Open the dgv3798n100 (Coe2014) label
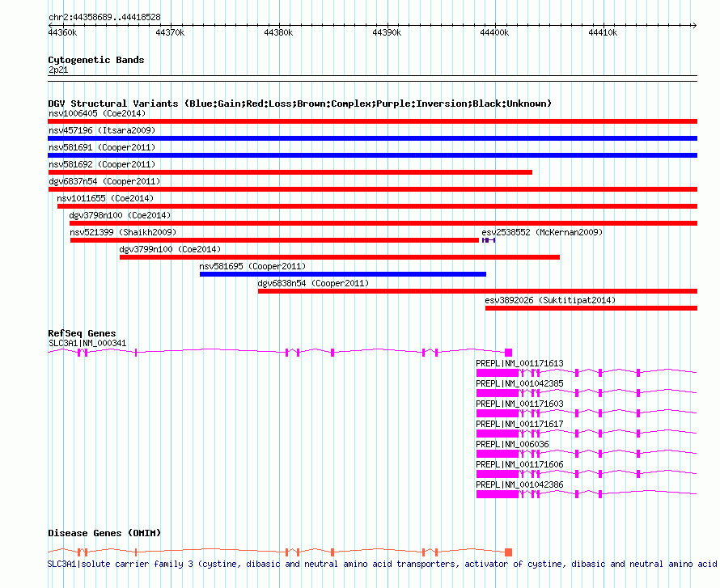This screenshot has width=720, height=588. pyautogui.click(x=120, y=215)
